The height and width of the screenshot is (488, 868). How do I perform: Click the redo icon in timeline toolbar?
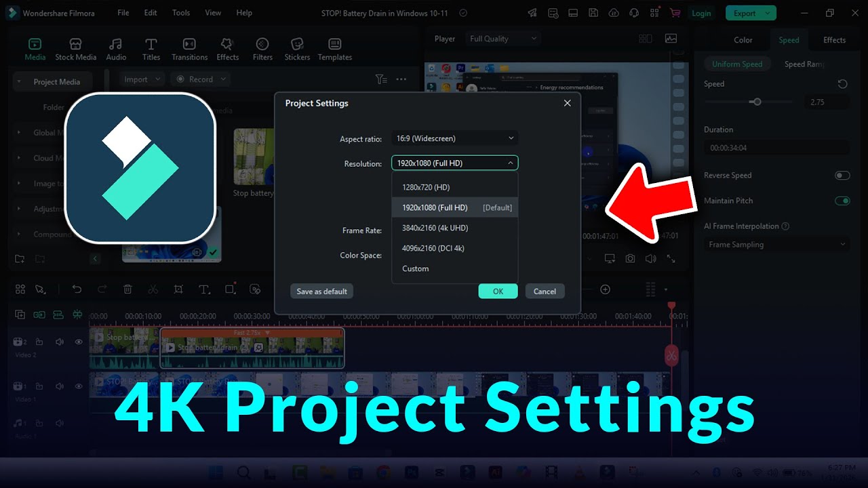(x=102, y=289)
